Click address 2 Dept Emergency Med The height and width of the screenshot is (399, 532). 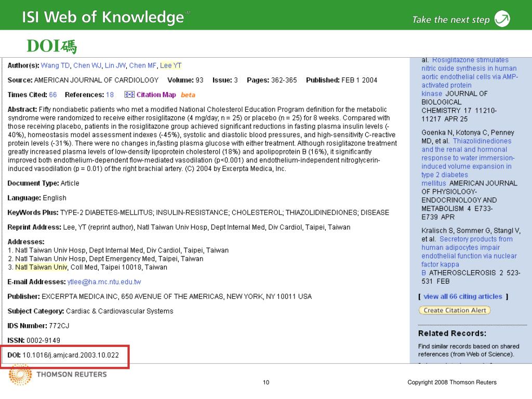105,259
